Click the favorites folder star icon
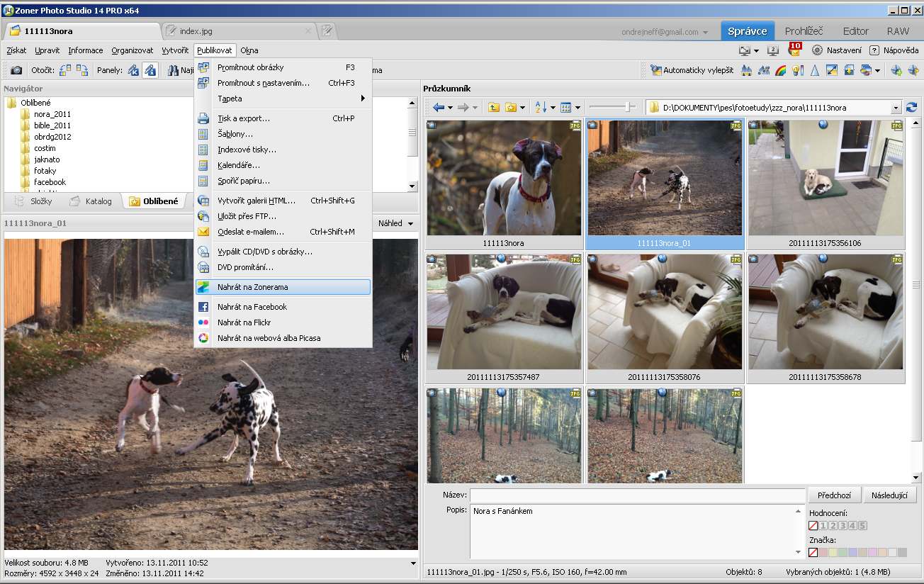 click(x=511, y=108)
